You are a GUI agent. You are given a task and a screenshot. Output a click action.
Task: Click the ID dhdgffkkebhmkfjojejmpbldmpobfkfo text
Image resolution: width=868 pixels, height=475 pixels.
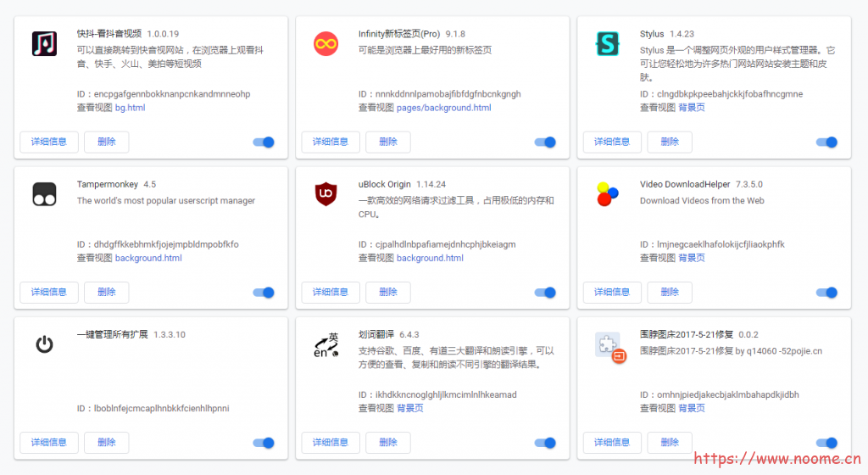(158, 244)
